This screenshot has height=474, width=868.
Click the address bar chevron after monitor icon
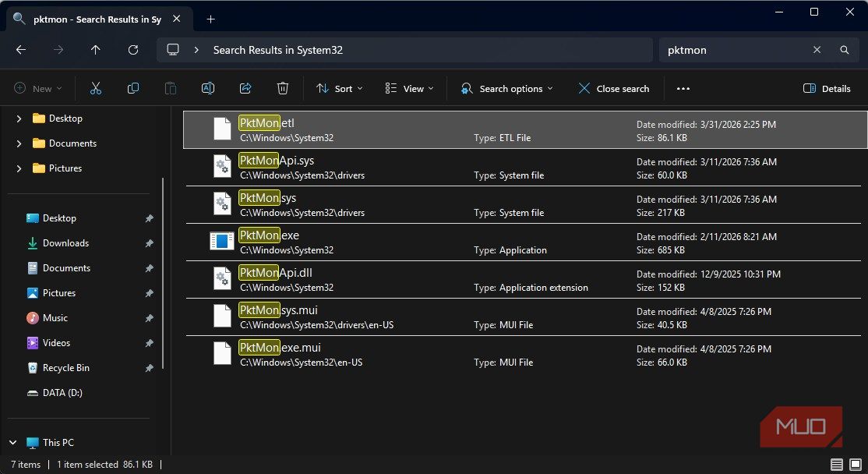196,50
